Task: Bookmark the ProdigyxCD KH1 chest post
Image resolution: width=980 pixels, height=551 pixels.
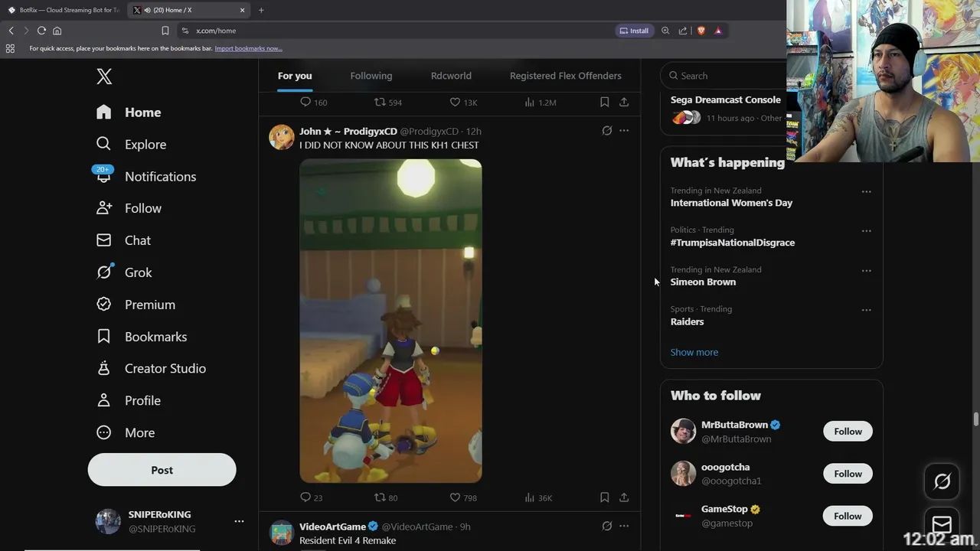Action: [x=604, y=497]
